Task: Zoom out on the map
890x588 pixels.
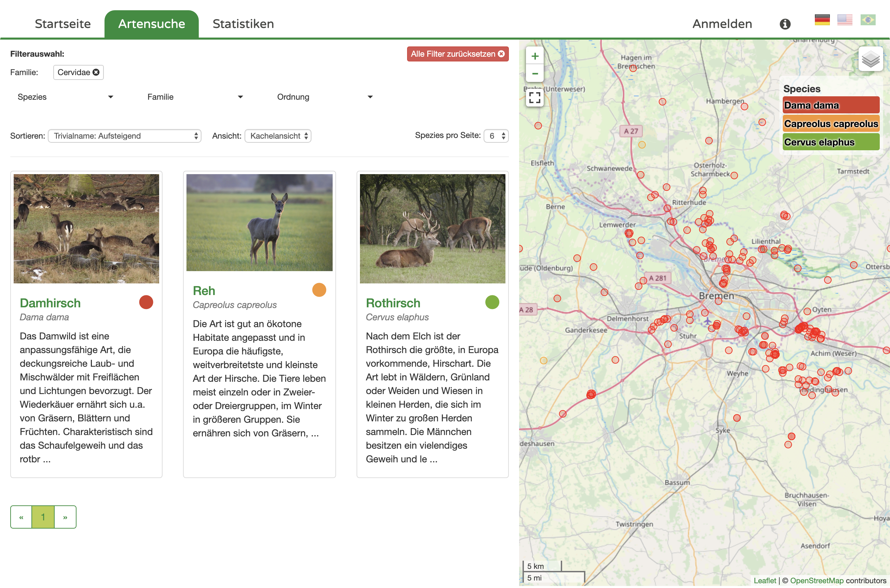Action: 534,74
